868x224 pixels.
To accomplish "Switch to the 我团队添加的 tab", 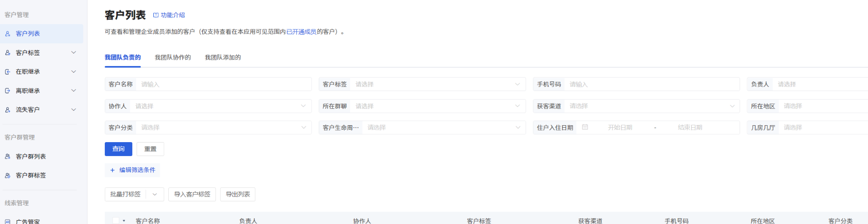I will pyautogui.click(x=223, y=57).
